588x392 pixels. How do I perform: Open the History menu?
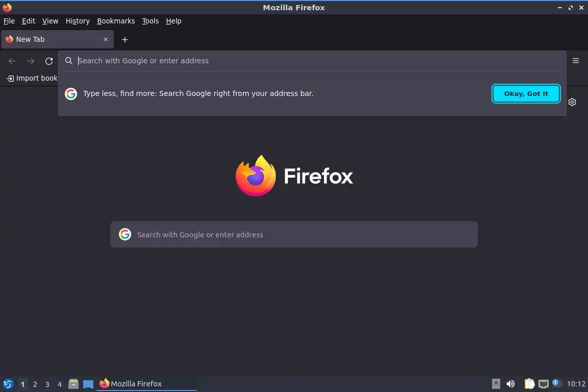coord(78,21)
